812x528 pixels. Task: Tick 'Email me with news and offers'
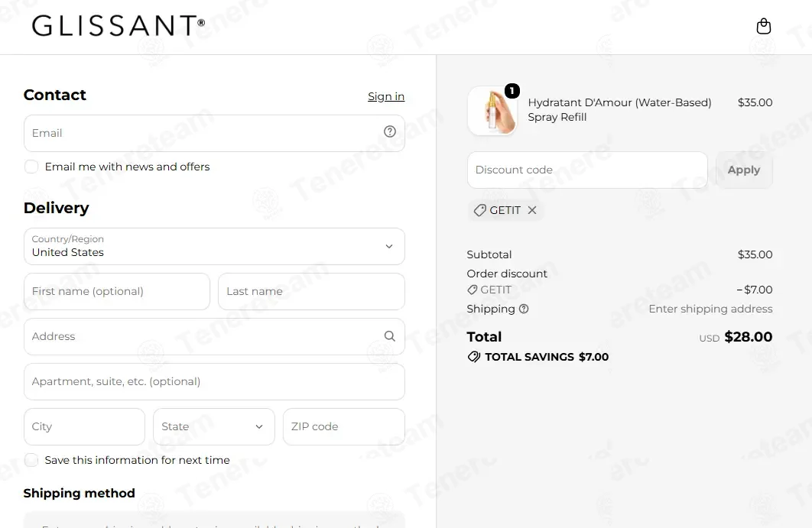tap(31, 167)
